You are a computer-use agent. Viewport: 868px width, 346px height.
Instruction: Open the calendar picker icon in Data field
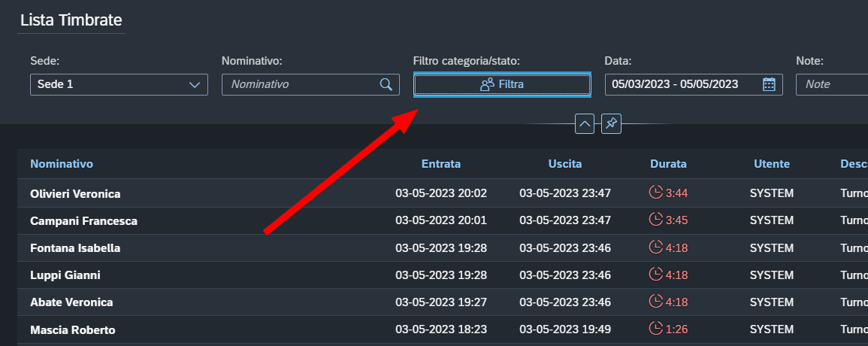(x=769, y=84)
